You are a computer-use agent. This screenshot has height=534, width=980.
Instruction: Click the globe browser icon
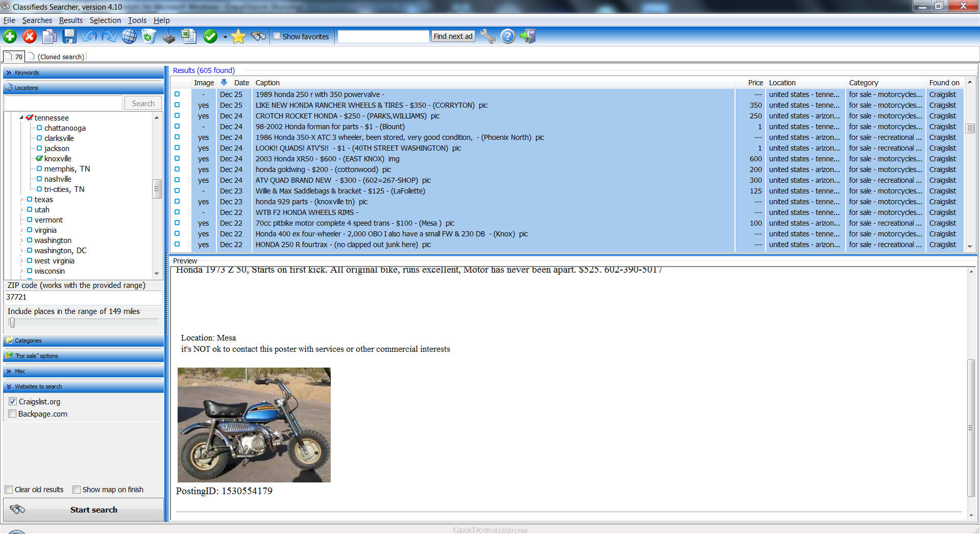pyautogui.click(x=129, y=36)
